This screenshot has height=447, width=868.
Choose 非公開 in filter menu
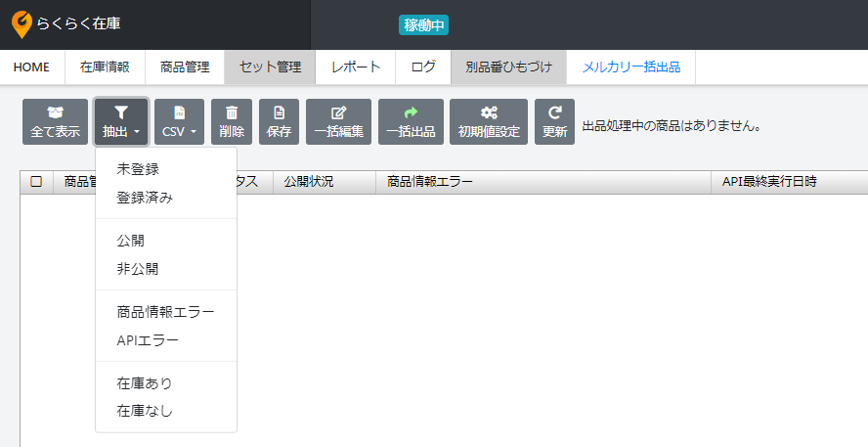tap(166, 269)
